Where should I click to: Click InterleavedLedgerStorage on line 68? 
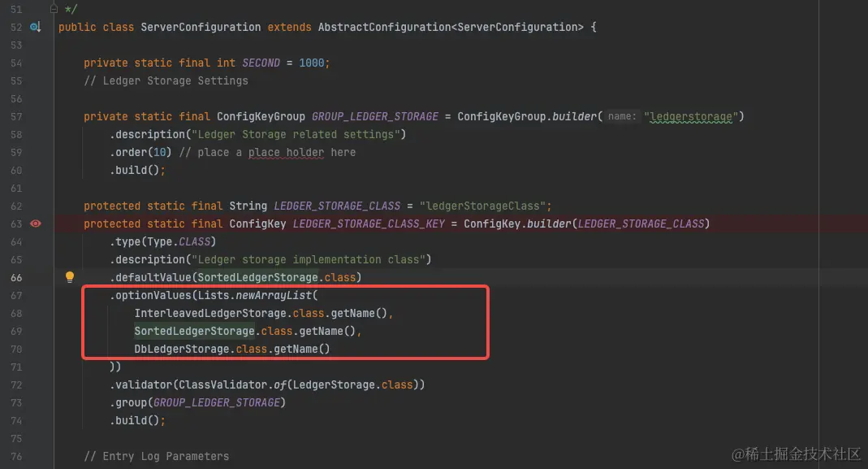(x=210, y=313)
